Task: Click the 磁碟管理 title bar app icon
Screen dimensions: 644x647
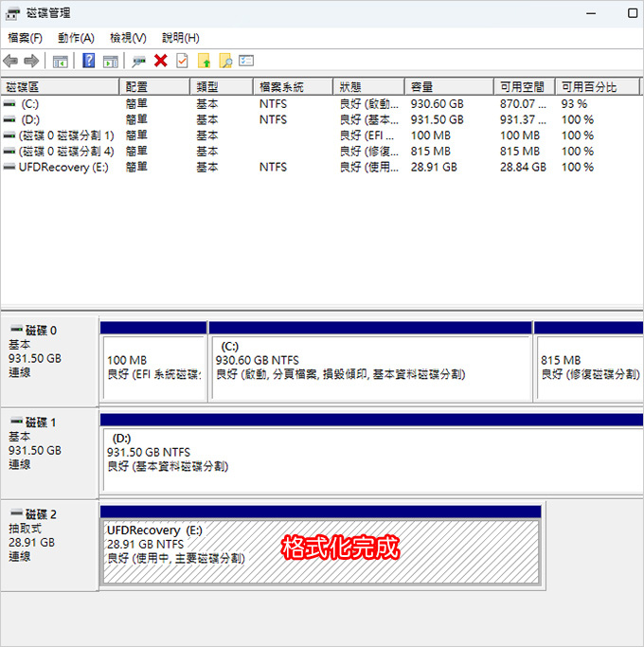Action: click(x=13, y=14)
